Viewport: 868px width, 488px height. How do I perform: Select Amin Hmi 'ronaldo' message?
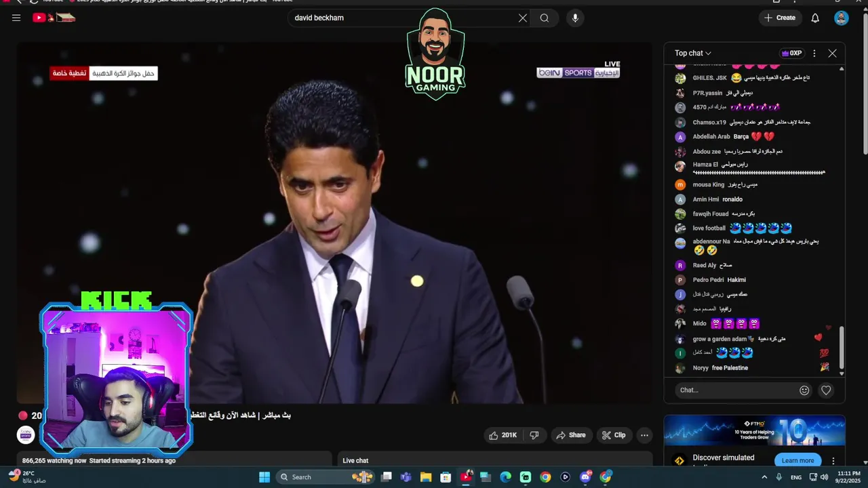732,200
